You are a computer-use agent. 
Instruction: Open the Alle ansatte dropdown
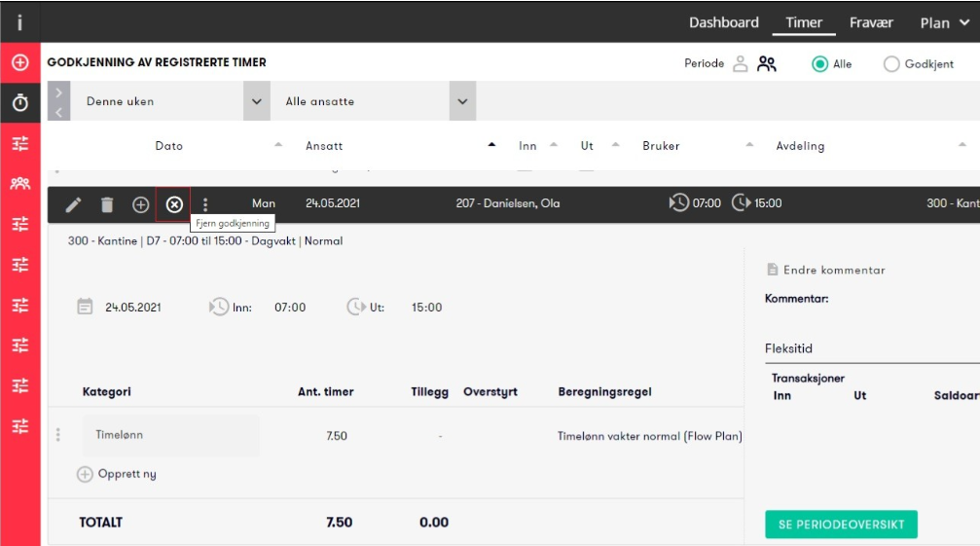pyautogui.click(x=462, y=101)
